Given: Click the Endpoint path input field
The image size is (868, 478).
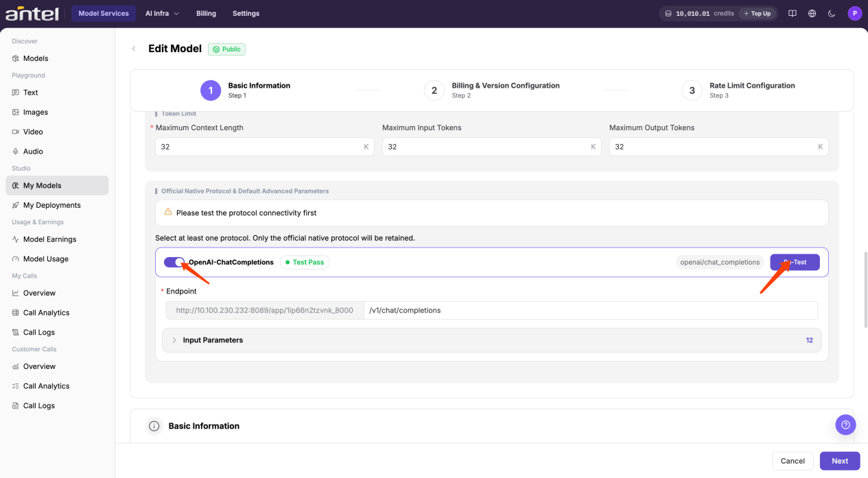Looking at the screenshot, I should click(590, 310).
